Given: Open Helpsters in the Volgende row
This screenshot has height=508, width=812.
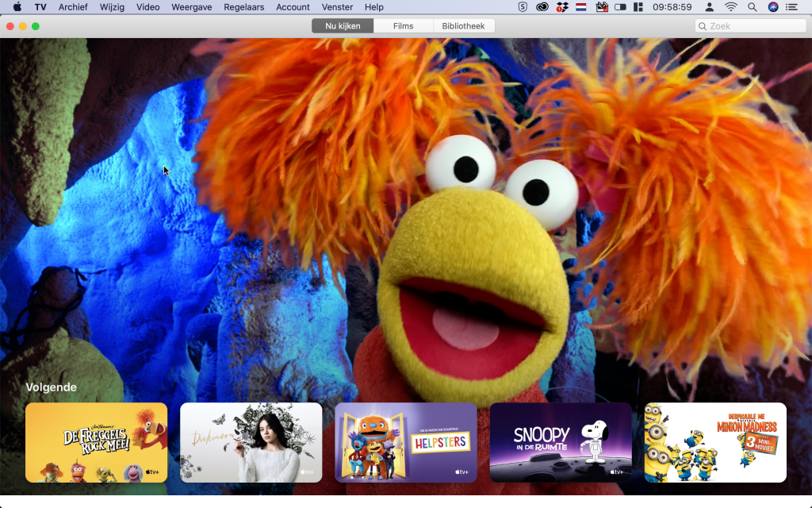Looking at the screenshot, I should (x=406, y=442).
